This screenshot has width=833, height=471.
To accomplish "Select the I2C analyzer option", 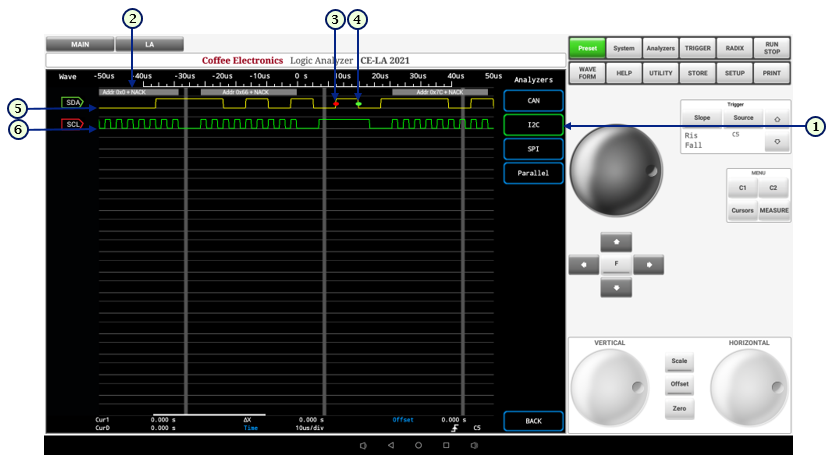I will (x=533, y=125).
